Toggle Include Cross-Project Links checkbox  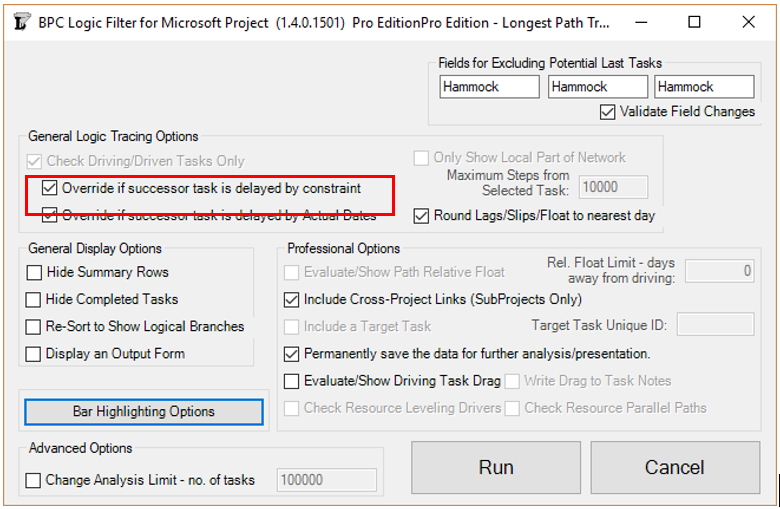(292, 299)
